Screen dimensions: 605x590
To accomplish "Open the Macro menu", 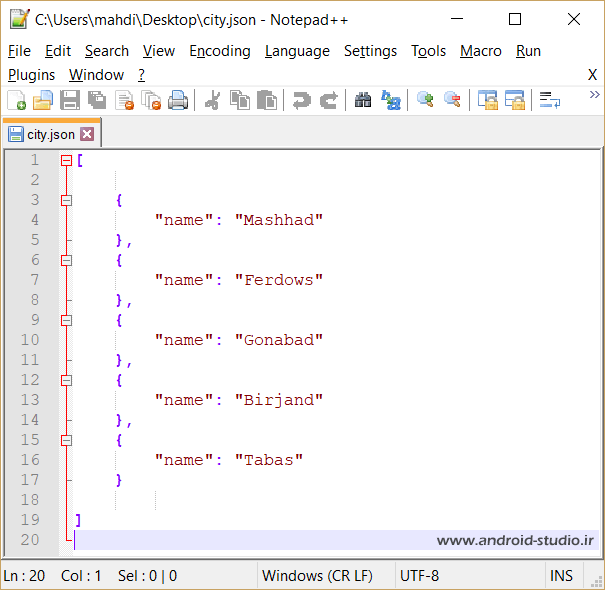I will [x=481, y=51].
